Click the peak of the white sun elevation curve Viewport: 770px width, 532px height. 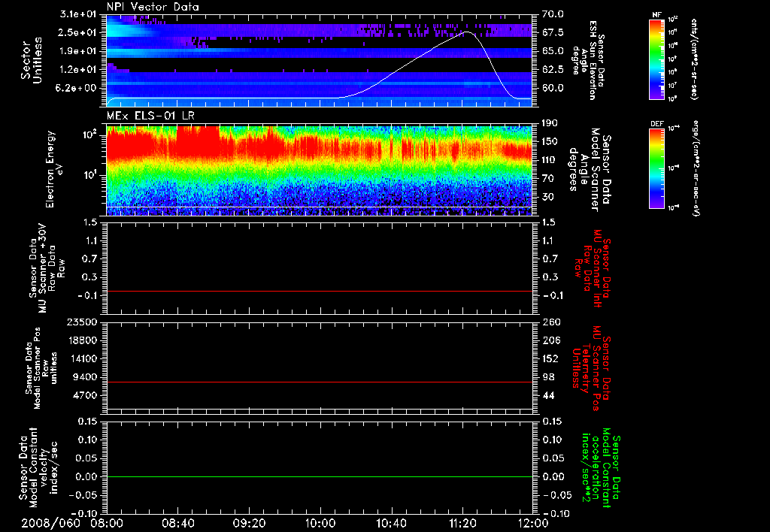point(468,32)
